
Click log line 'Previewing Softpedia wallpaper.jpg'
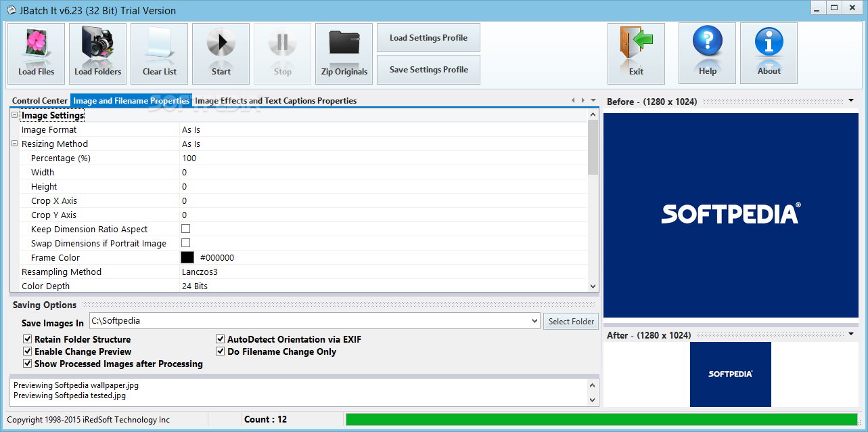[76, 385]
